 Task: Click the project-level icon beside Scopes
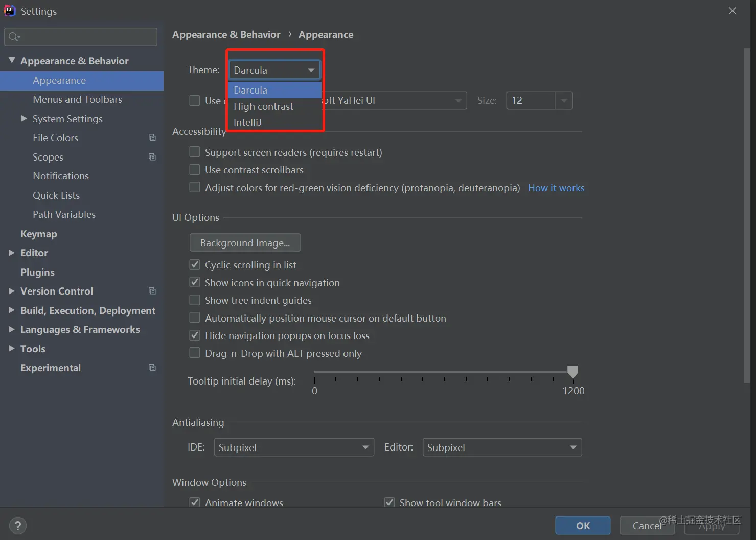pyautogui.click(x=152, y=157)
